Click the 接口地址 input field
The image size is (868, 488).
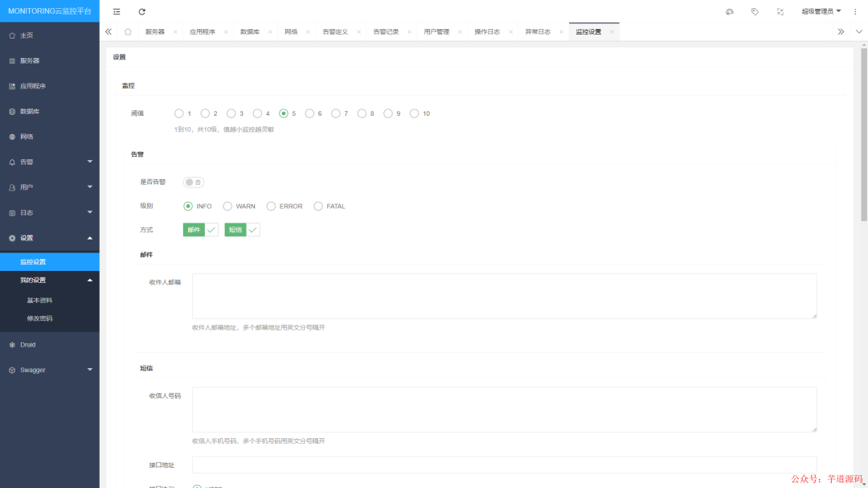point(504,465)
